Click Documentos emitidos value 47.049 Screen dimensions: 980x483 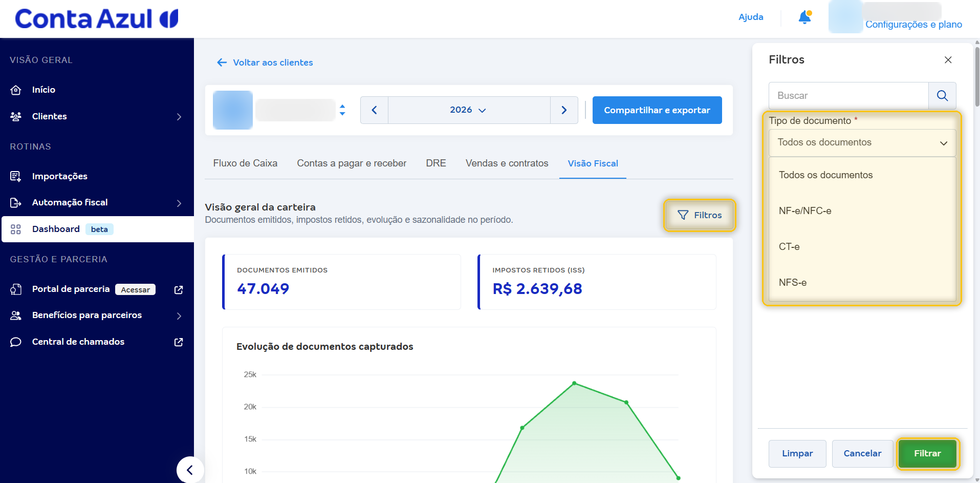click(x=263, y=289)
